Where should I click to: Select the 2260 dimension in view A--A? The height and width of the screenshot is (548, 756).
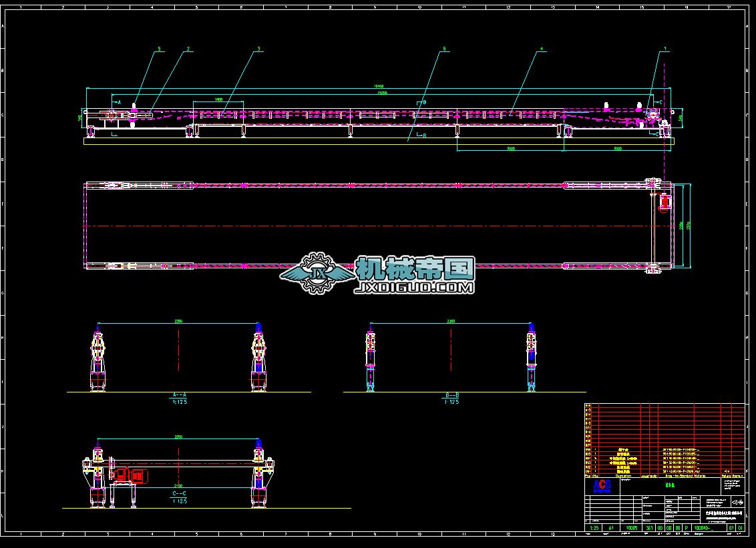click(178, 321)
